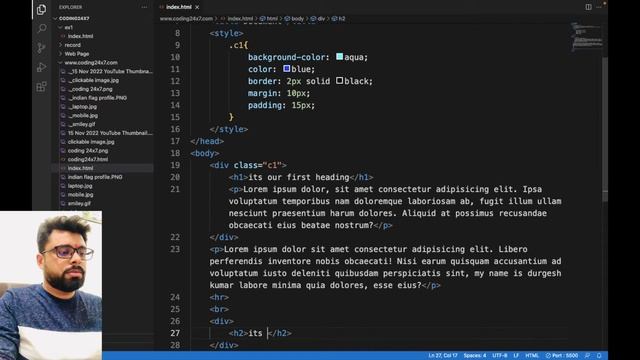The height and width of the screenshot is (360, 640).
Task: Open _smiley.gif file
Action: pos(82,124)
